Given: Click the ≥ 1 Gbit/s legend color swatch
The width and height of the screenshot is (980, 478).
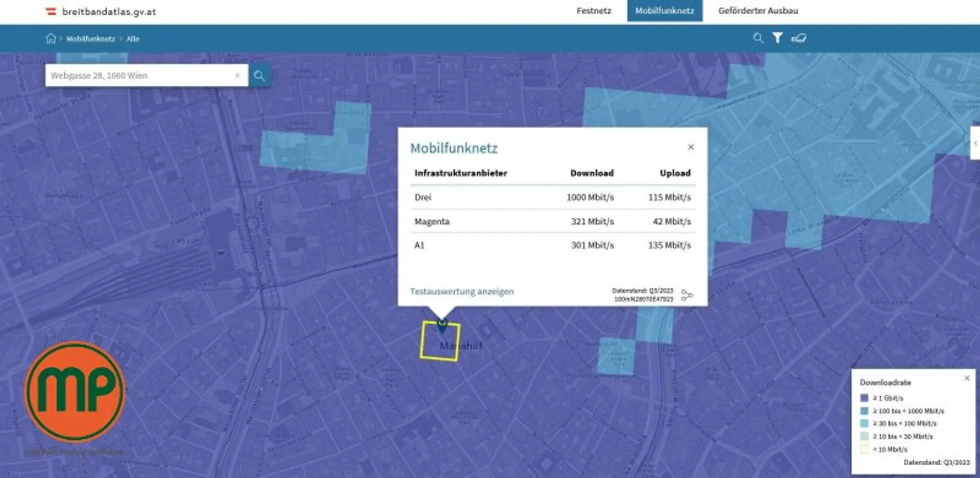Looking at the screenshot, I should [864, 398].
